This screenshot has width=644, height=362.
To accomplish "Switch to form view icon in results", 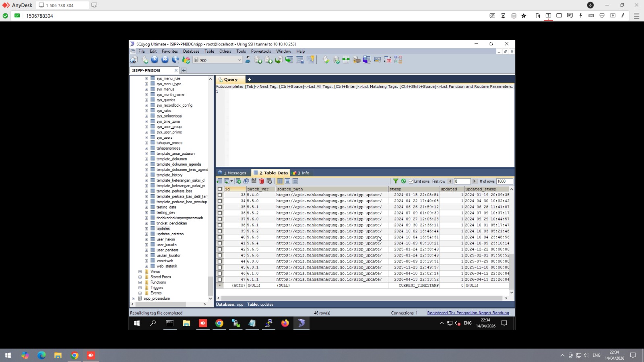I will pos(287,181).
